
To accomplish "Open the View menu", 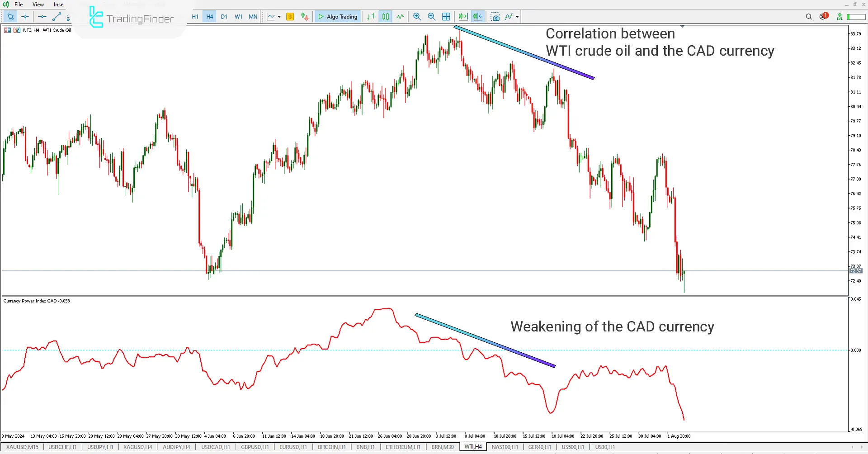I will (x=38, y=4).
